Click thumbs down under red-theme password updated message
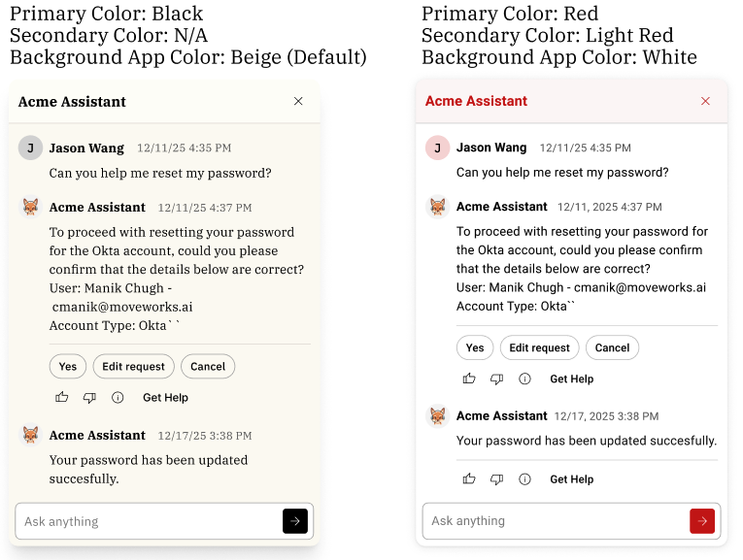This screenshot has width=743, height=560. click(496, 478)
